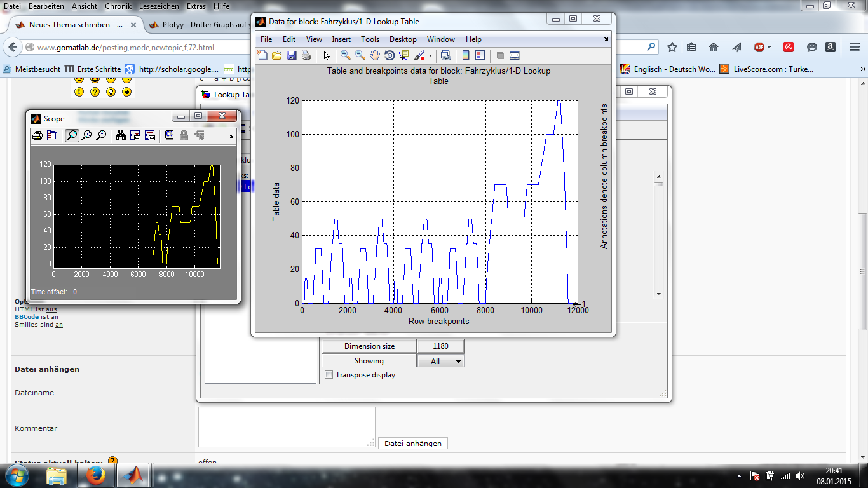Select Zoom X-axis tool in Scope
Screen dimensions: 868x488
click(86, 135)
